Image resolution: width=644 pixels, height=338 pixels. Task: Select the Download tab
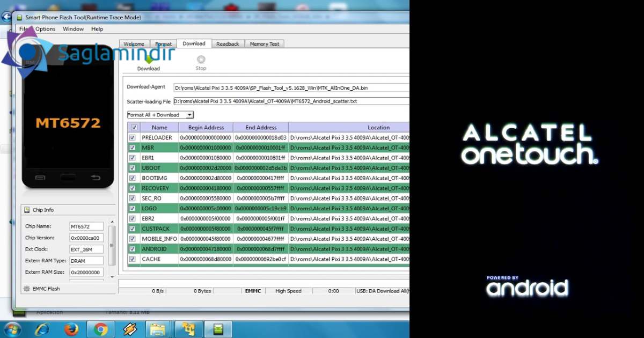coord(194,43)
